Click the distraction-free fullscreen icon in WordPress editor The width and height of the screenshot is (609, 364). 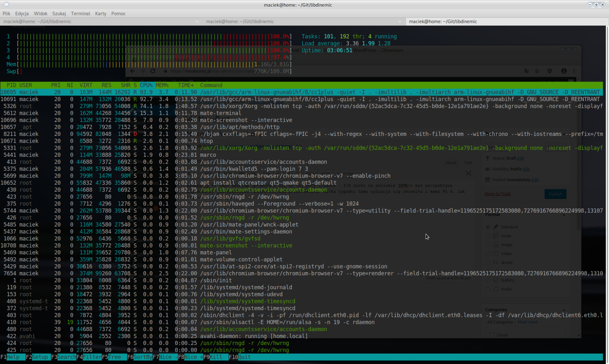tap(469, 173)
